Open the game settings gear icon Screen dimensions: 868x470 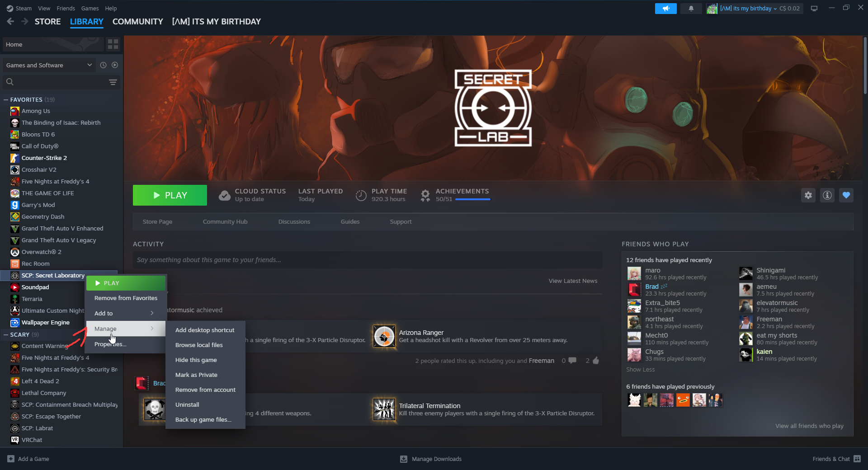808,195
